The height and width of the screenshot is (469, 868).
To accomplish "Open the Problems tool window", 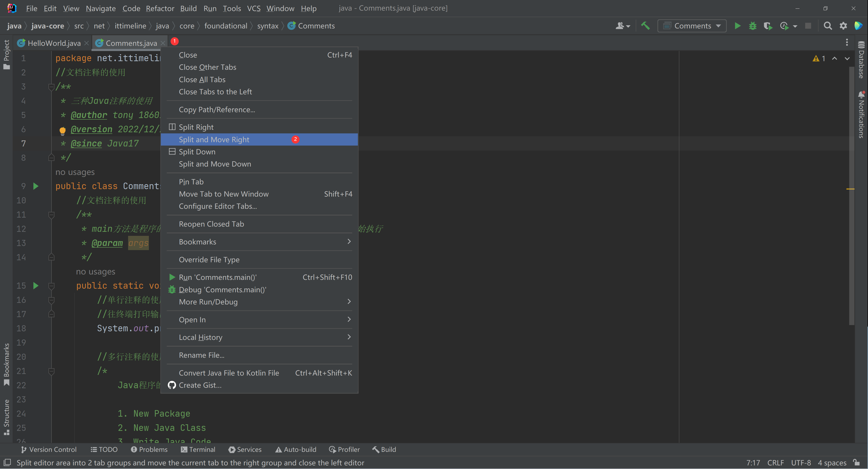I will tap(149, 449).
